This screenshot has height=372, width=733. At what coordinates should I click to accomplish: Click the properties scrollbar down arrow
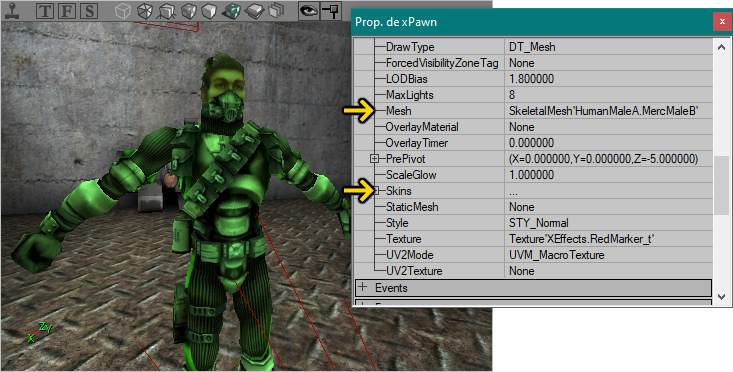(x=721, y=296)
